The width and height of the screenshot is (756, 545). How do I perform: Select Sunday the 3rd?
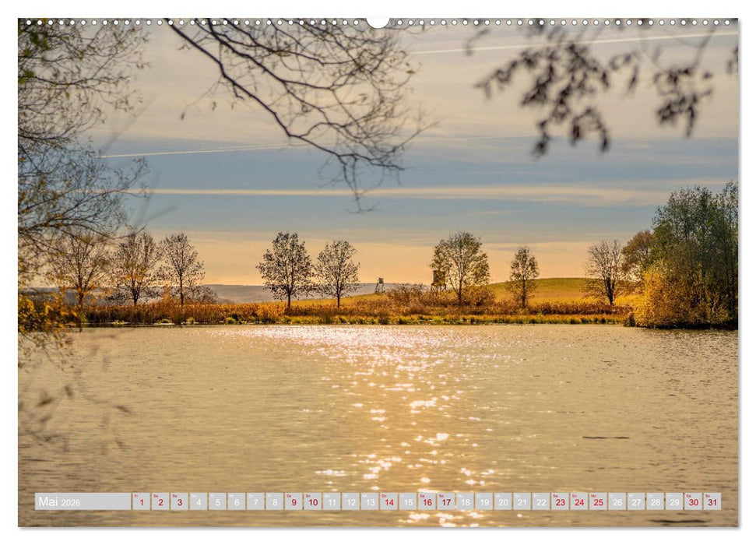tap(178, 503)
